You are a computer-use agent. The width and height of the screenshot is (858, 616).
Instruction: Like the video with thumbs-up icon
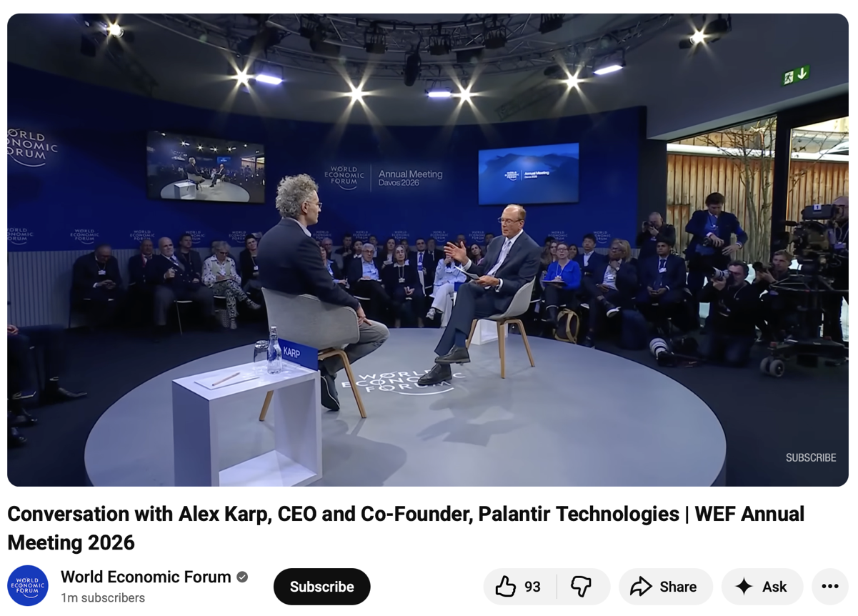(506, 587)
